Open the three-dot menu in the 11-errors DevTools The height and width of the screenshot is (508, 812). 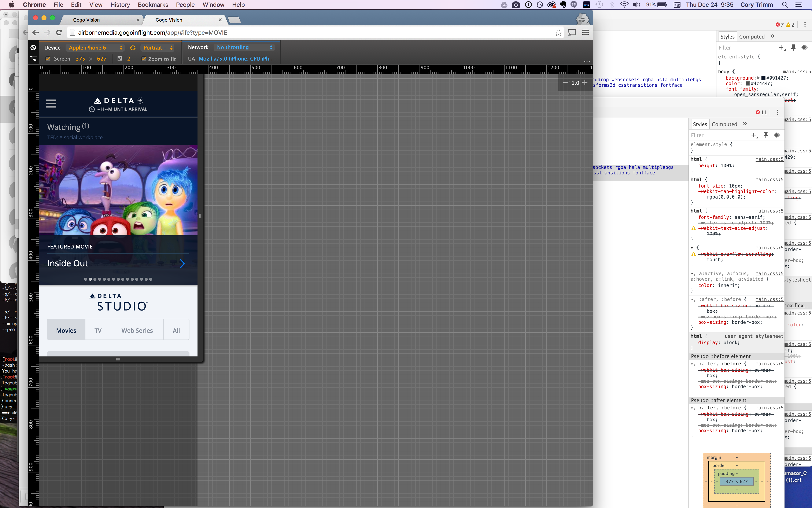coord(778,112)
